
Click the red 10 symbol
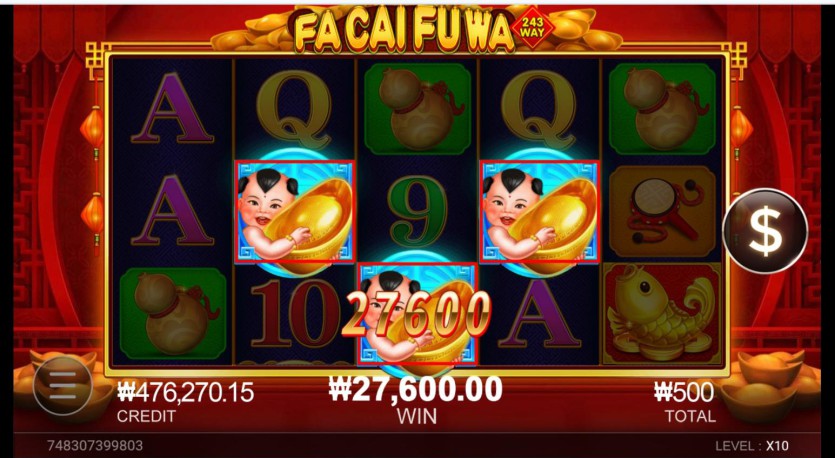click(x=295, y=313)
